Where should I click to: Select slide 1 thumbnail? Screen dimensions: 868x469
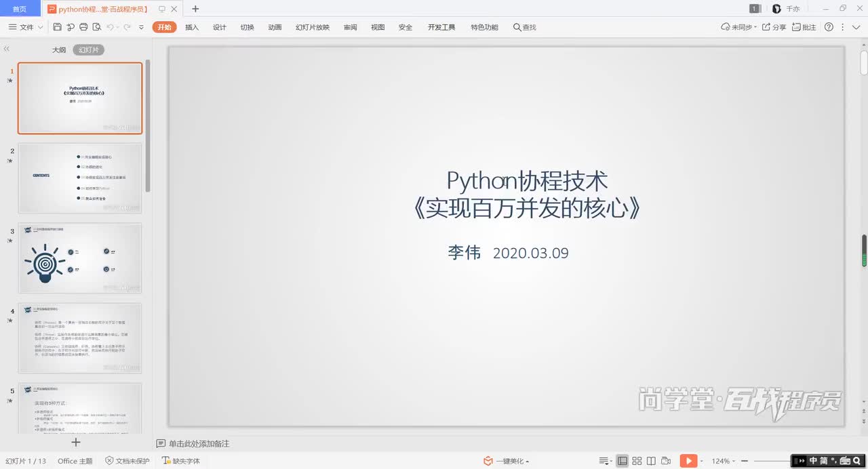click(x=80, y=98)
